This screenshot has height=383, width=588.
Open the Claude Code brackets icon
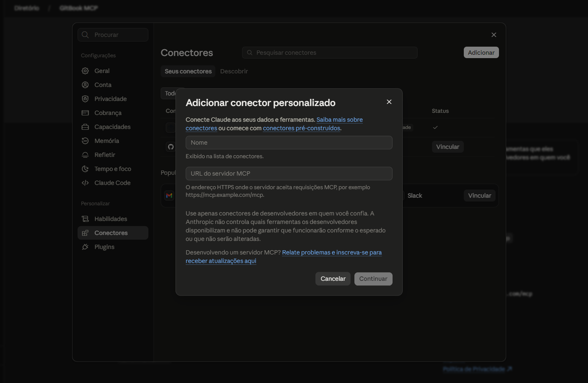point(85,183)
